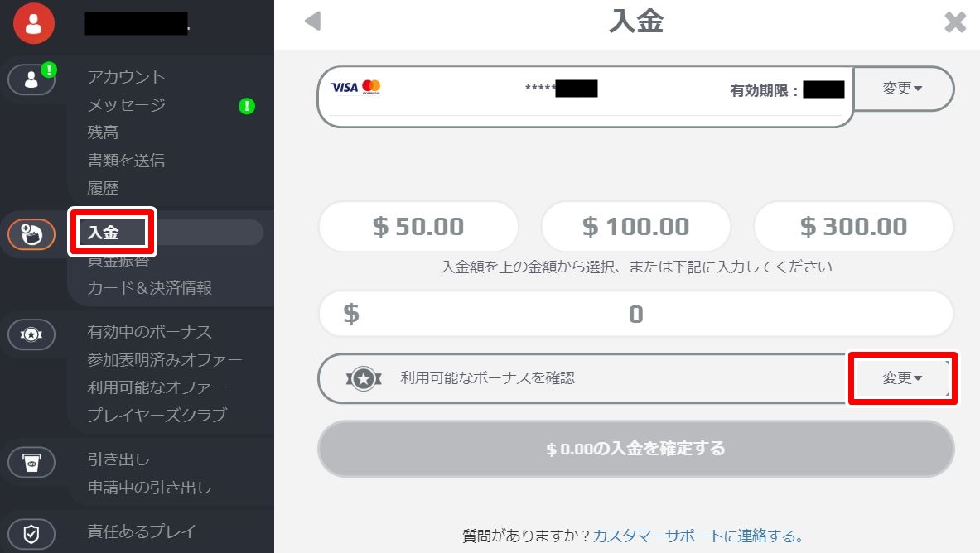980x553 pixels.
Task: Open the card 変更 dropdown
Action: (902, 88)
